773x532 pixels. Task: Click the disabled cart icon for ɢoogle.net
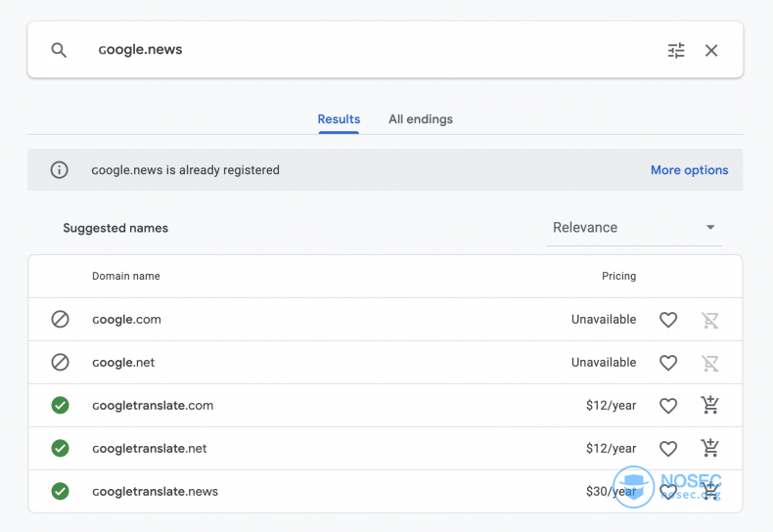tap(710, 363)
